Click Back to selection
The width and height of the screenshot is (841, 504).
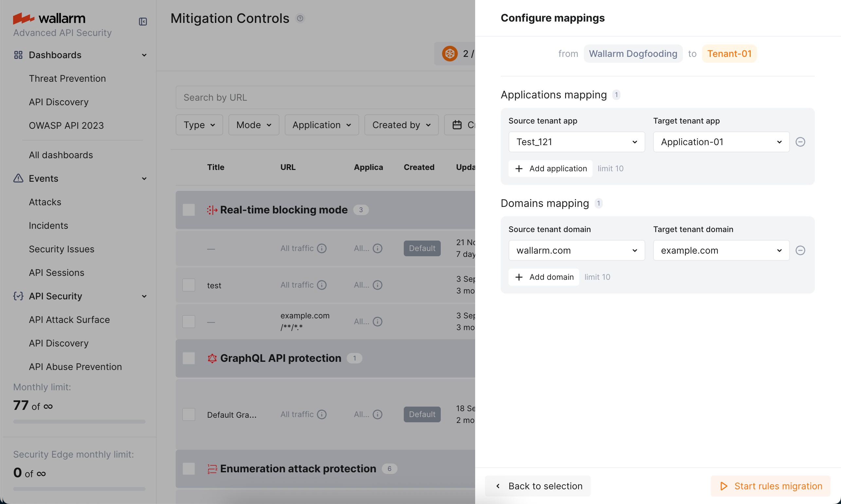537,486
